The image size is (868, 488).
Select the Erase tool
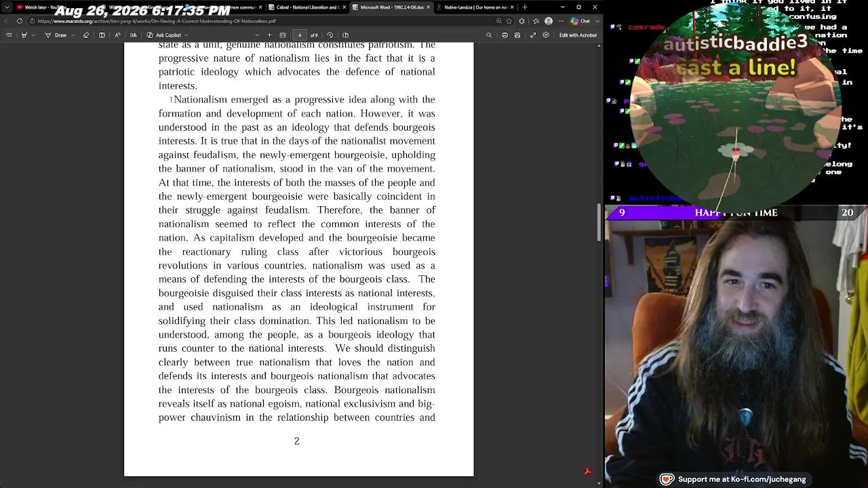click(86, 35)
